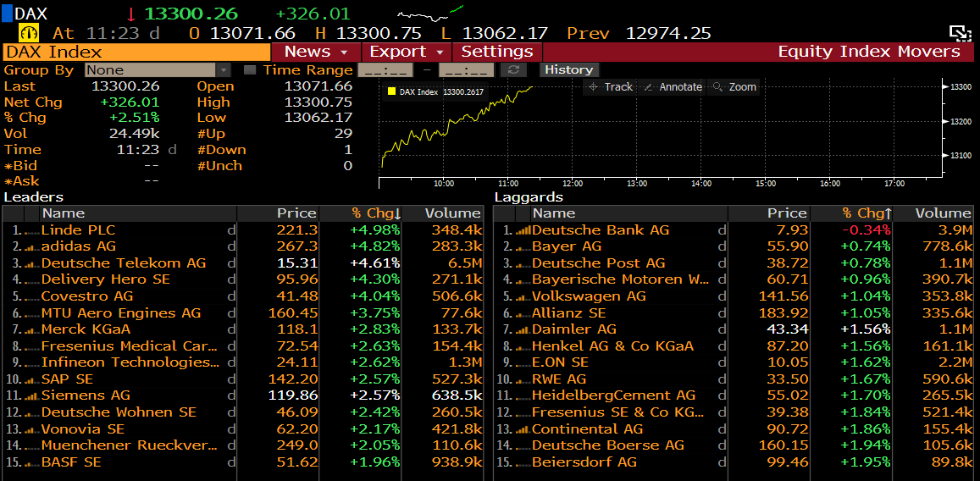Image resolution: width=980 pixels, height=481 pixels.
Task: Open adidas AG in the Leaders list
Action: [x=78, y=246]
